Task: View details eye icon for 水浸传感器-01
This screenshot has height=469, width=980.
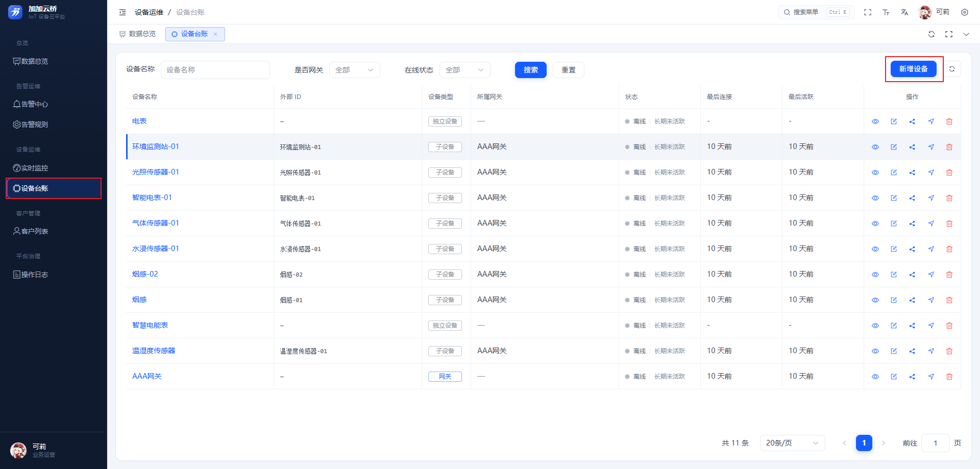Action: (875, 249)
